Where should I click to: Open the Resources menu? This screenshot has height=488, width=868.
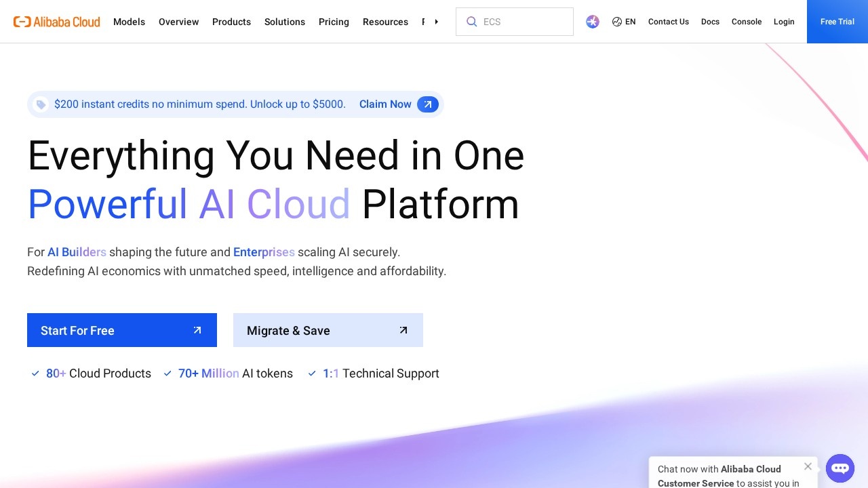(385, 22)
